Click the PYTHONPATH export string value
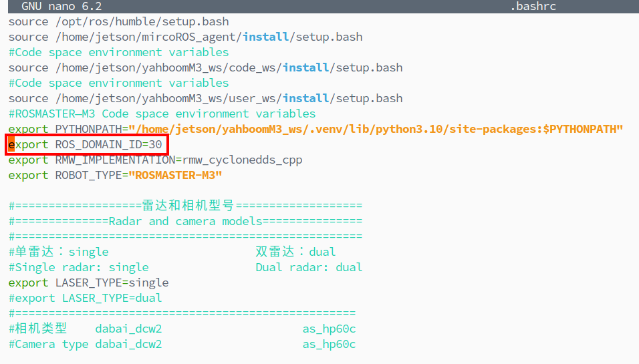639x364 pixels. point(376,129)
